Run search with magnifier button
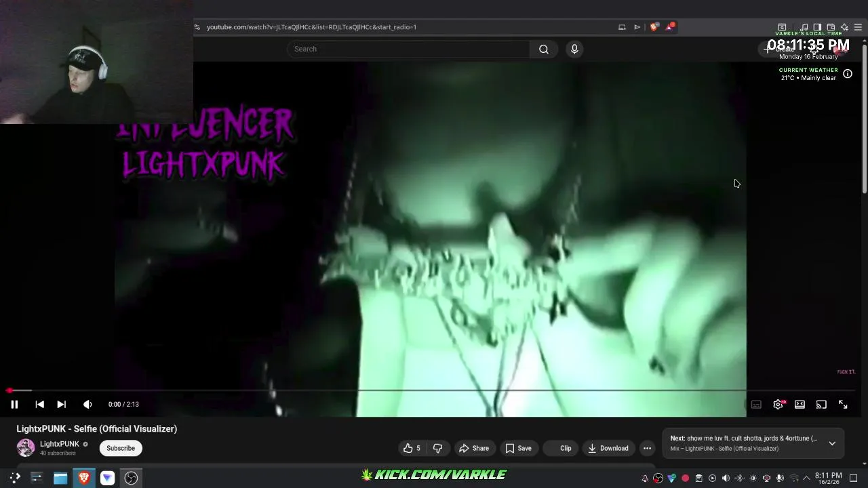 (x=544, y=49)
